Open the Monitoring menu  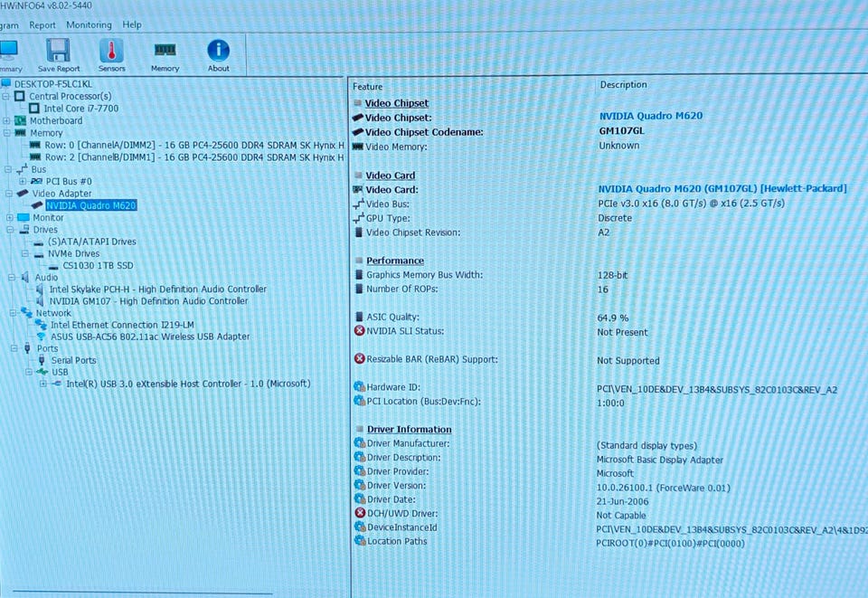[x=89, y=25]
